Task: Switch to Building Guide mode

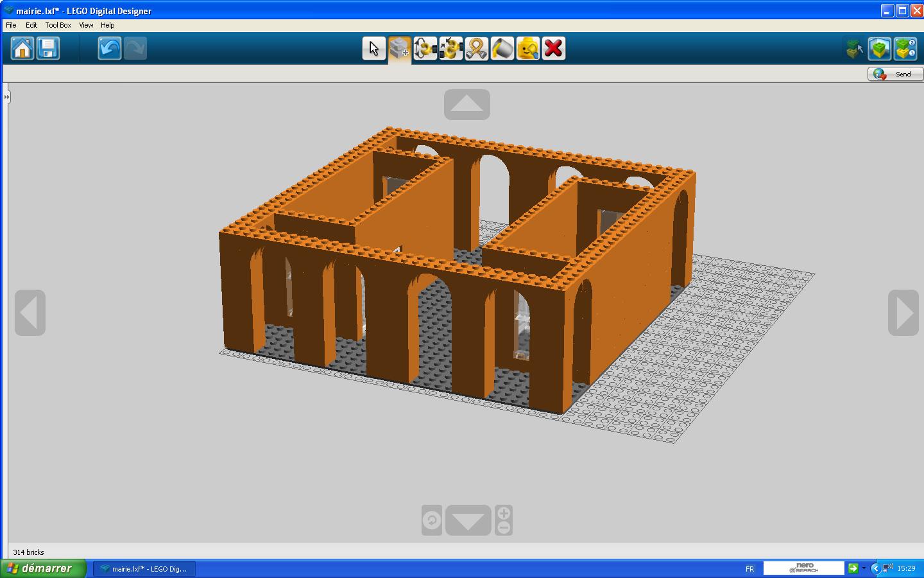Action: pyautogui.click(x=905, y=48)
